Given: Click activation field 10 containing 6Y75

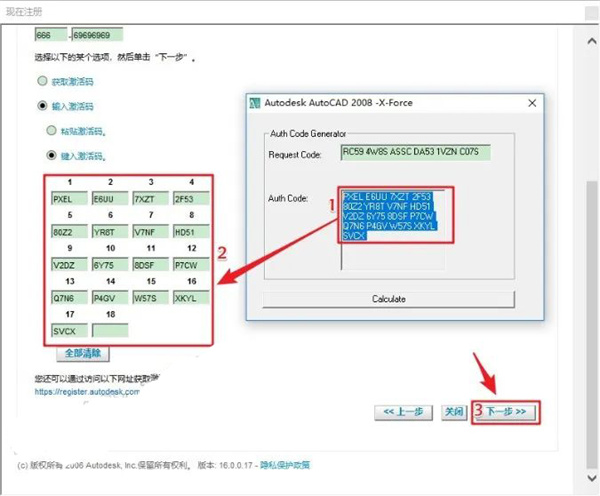Looking at the screenshot, I should pyautogui.click(x=110, y=265).
